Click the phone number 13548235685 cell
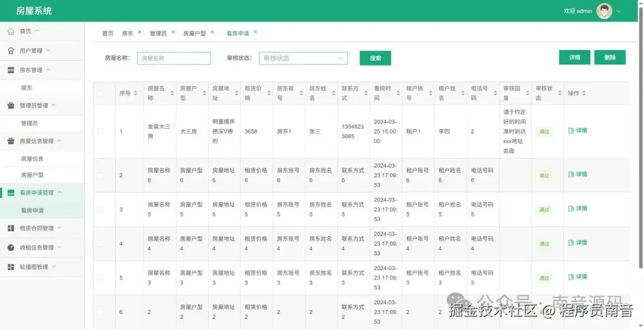 (x=352, y=132)
